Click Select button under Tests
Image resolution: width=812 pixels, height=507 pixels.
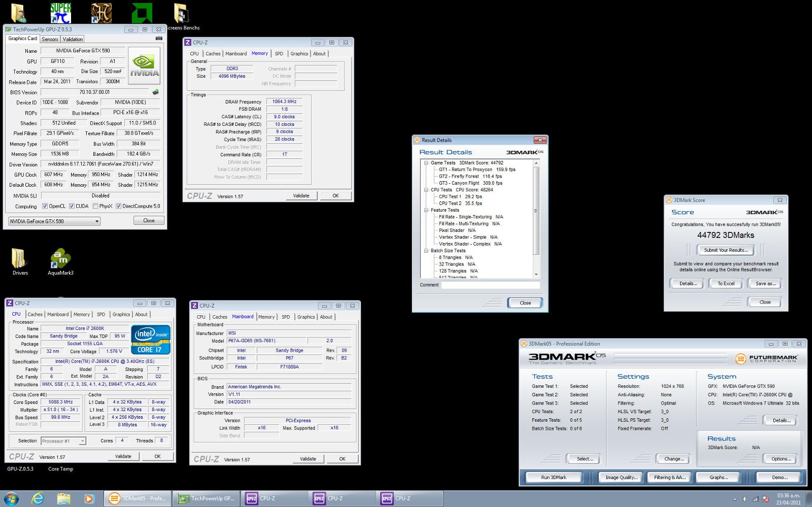(585, 459)
